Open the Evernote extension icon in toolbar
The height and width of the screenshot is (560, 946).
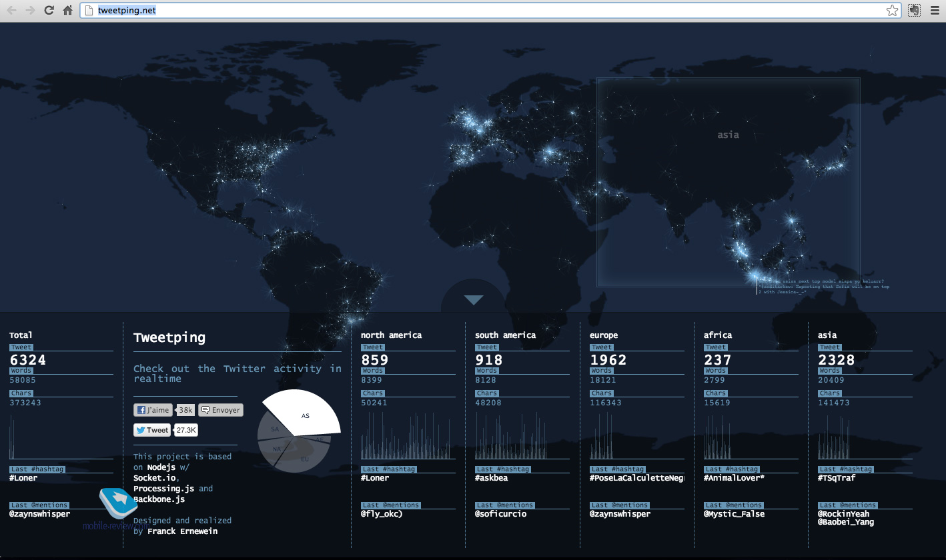point(915,10)
